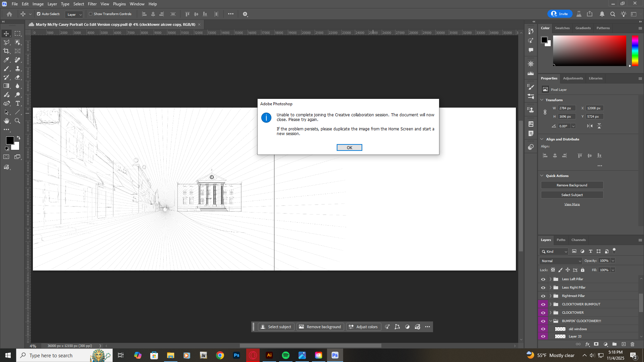Switch to the Channels tab
644x362 pixels.
pos(578,240)
